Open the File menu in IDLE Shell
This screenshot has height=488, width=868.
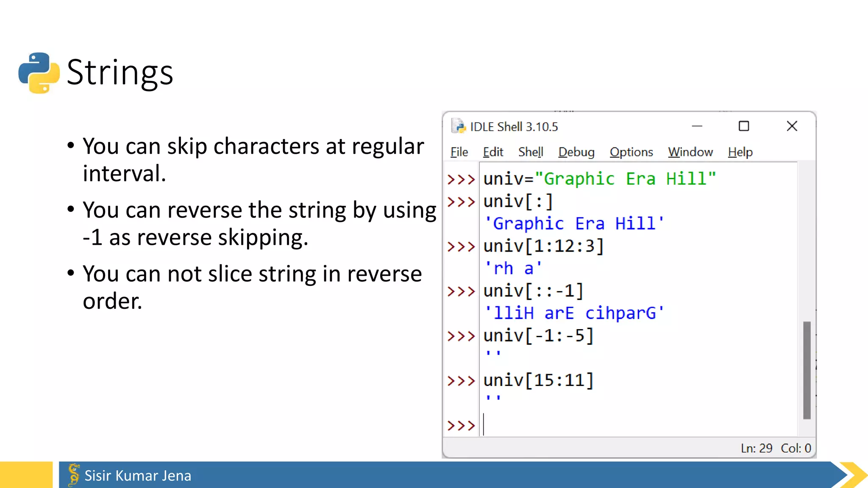click(459, 152)
